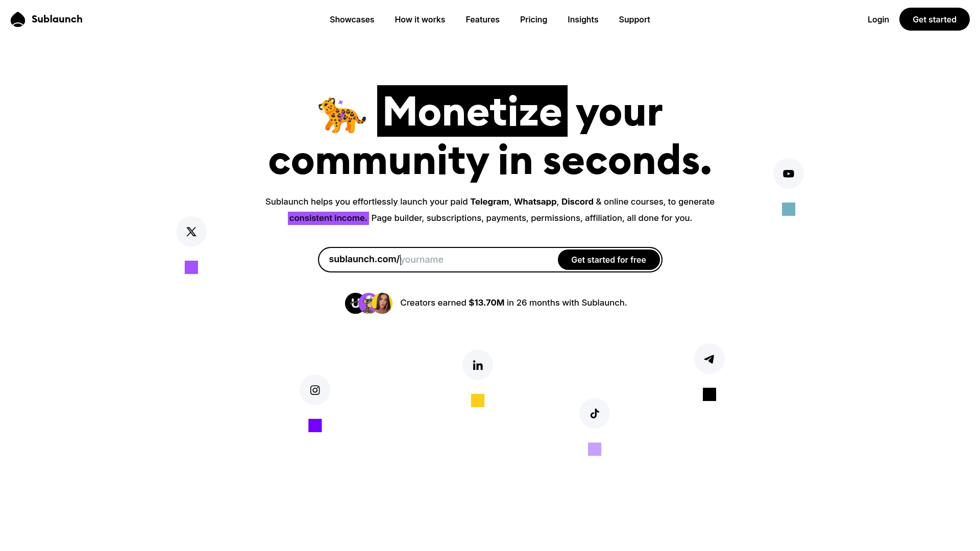Click the How it works nav item

pos(420,19)
